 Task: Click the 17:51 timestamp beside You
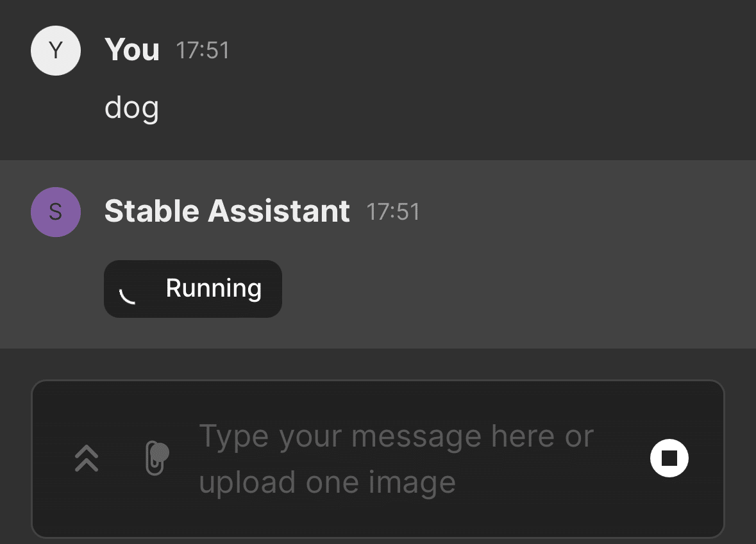click(x=203, y=51)
